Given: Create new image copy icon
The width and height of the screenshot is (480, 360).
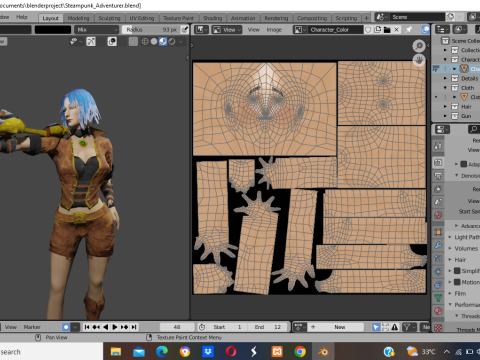Looking at the screenshot, I should (x=378, y=30).
